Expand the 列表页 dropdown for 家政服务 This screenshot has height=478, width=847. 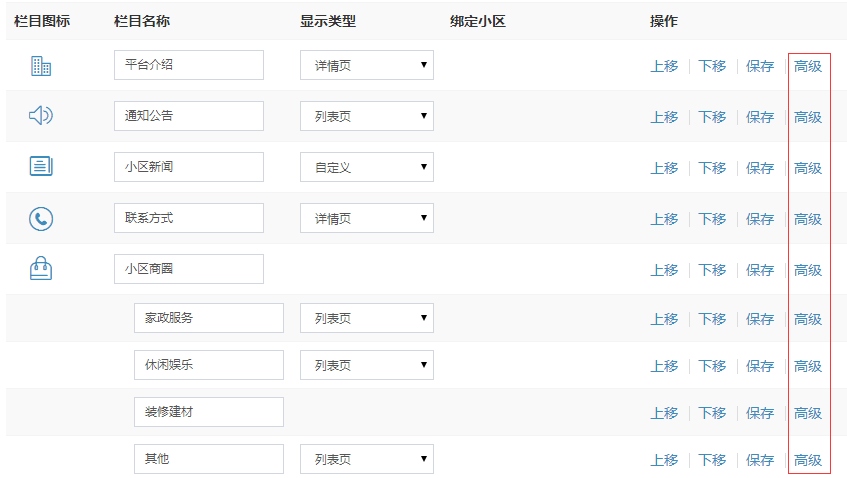click(x=367, y=318)
